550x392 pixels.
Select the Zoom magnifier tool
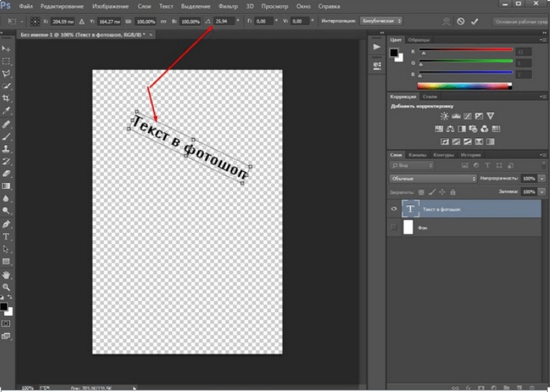pyautogui.click(x=7, y=287)
